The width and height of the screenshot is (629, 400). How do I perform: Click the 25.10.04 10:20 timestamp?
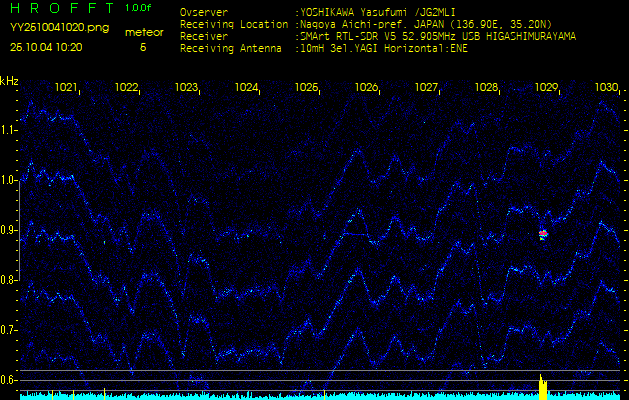coord(46,46)
